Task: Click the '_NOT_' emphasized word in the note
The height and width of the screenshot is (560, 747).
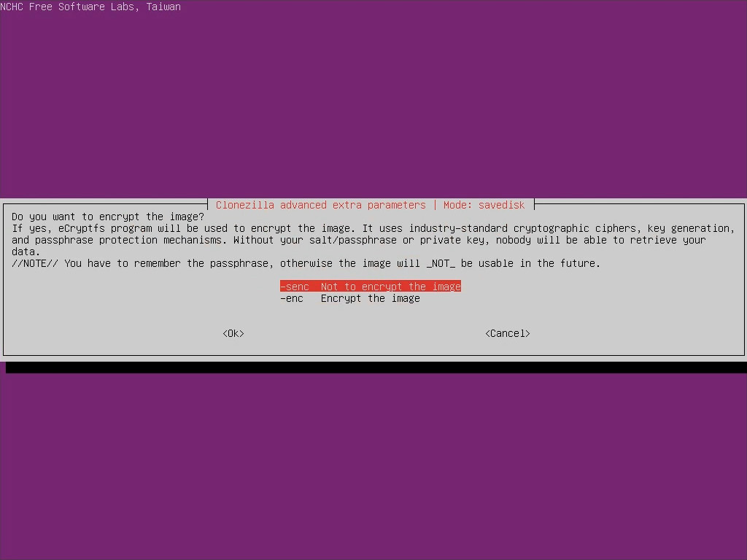Action: (x=440, y=263)
